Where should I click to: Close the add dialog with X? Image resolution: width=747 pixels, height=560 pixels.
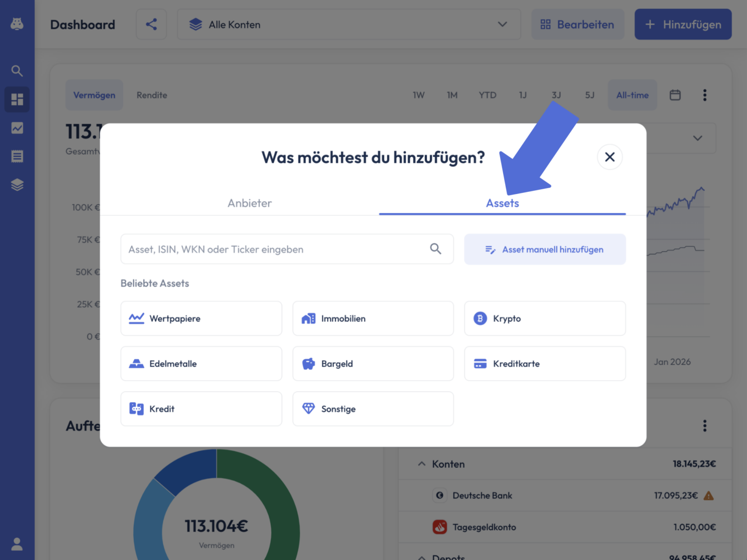click(x=610, y=157)
